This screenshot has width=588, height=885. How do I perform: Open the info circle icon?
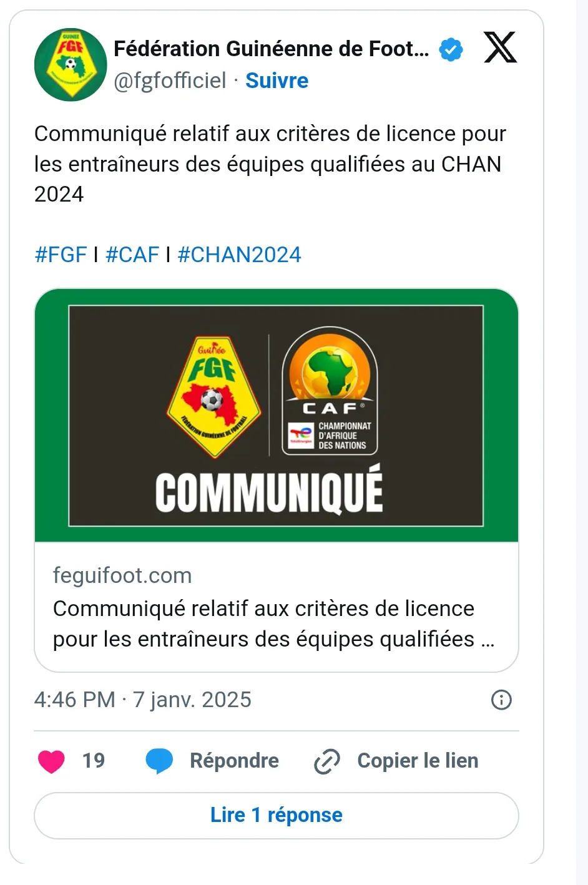tap(502, 700)
